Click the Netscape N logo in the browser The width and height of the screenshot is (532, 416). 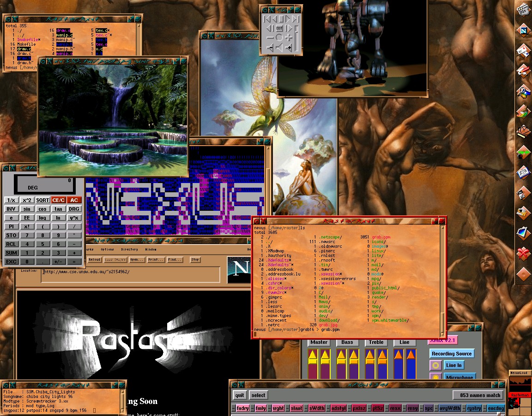tap(239, 269)
